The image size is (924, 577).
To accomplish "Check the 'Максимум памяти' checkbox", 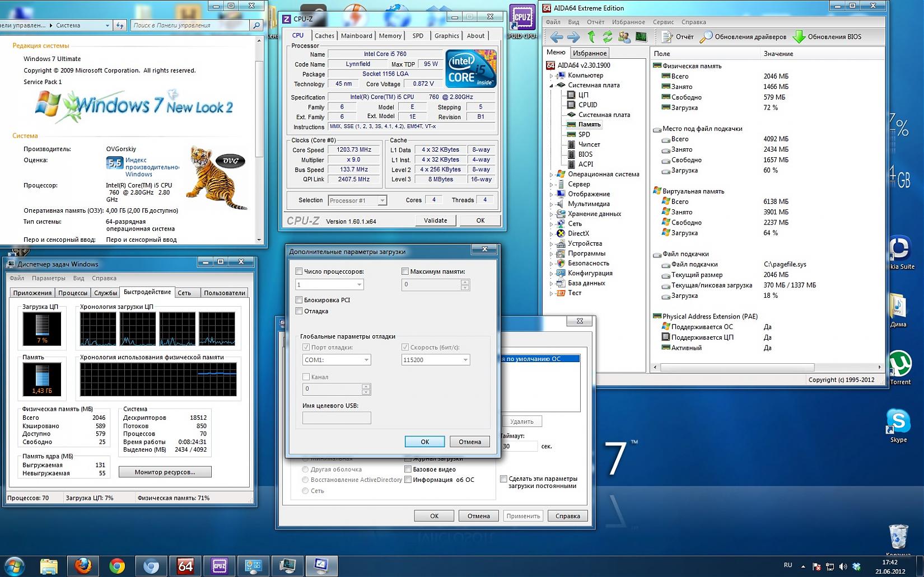I will tap(405, 271).
